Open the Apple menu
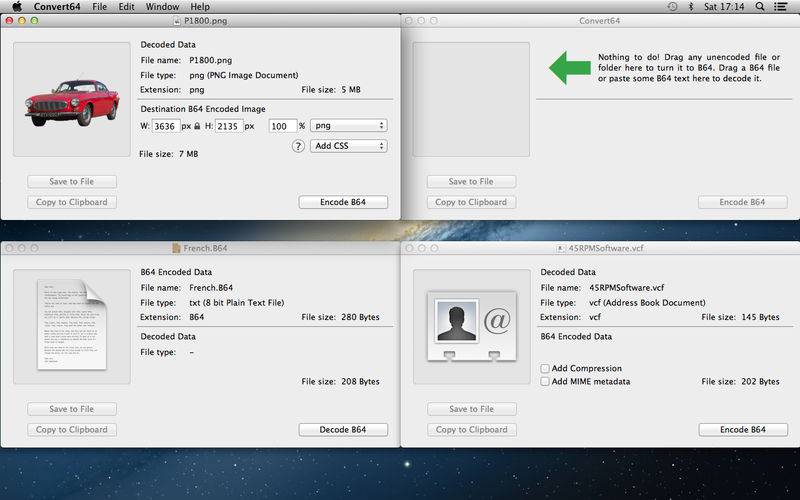The image size is (800, 500). [16, 7]
